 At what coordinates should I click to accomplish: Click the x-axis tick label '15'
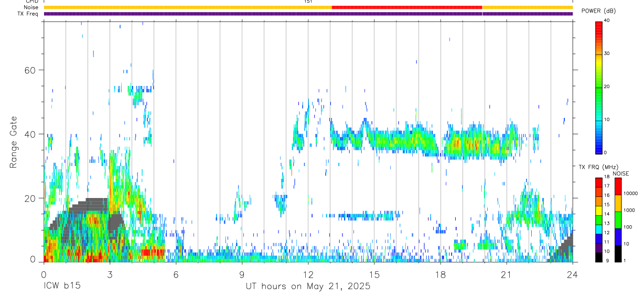click(374, 274)
